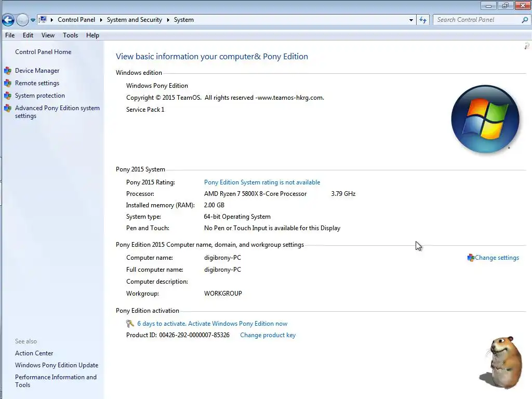Select System and Security breadcrumb

135,20
